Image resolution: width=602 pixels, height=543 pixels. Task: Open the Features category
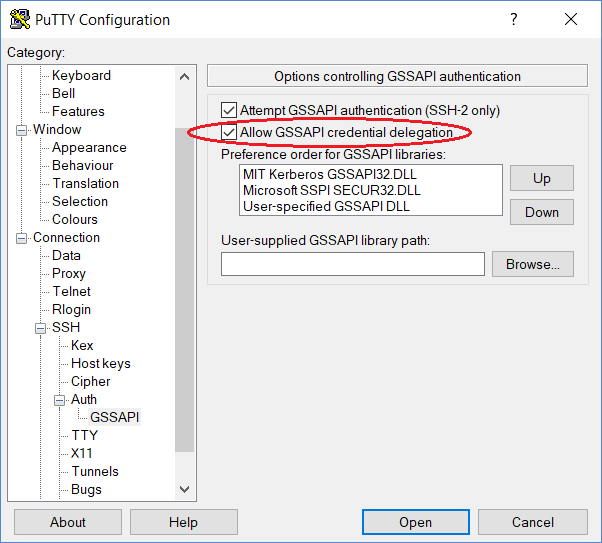pyautogui.click(x=78, y=111)
